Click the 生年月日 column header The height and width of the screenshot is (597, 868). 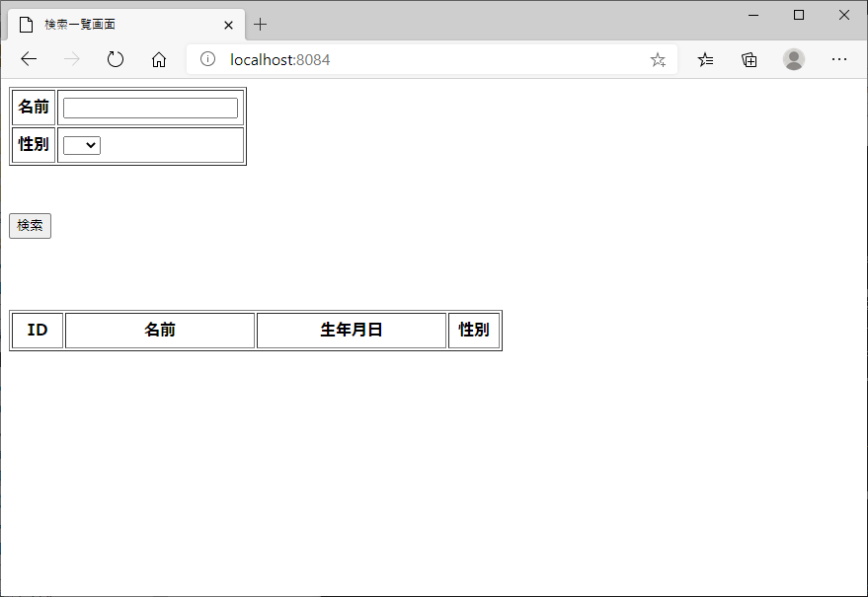tap(352, 330)
